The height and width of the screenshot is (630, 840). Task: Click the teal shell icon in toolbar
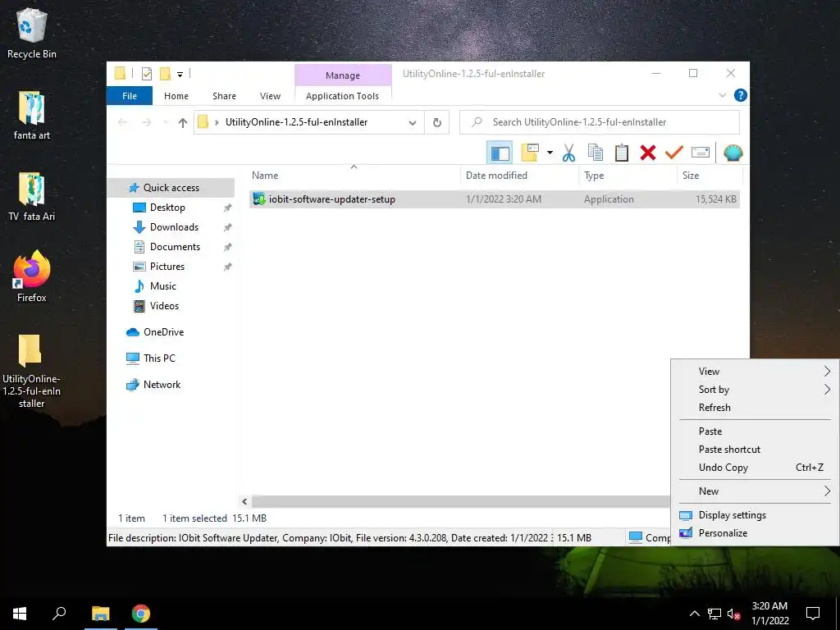[733, 153]
